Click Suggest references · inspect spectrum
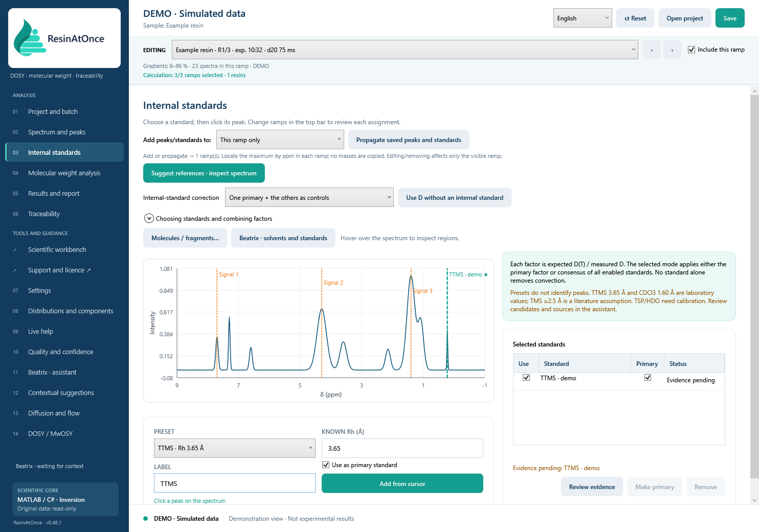The height and width of the screenshot is (532, 759). point(204,173)
